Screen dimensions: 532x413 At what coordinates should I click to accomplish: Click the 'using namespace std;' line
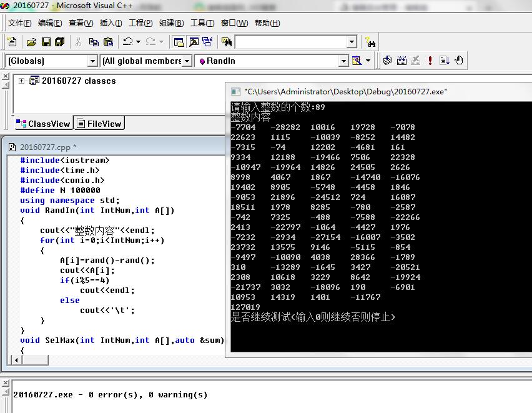point(69,201)
